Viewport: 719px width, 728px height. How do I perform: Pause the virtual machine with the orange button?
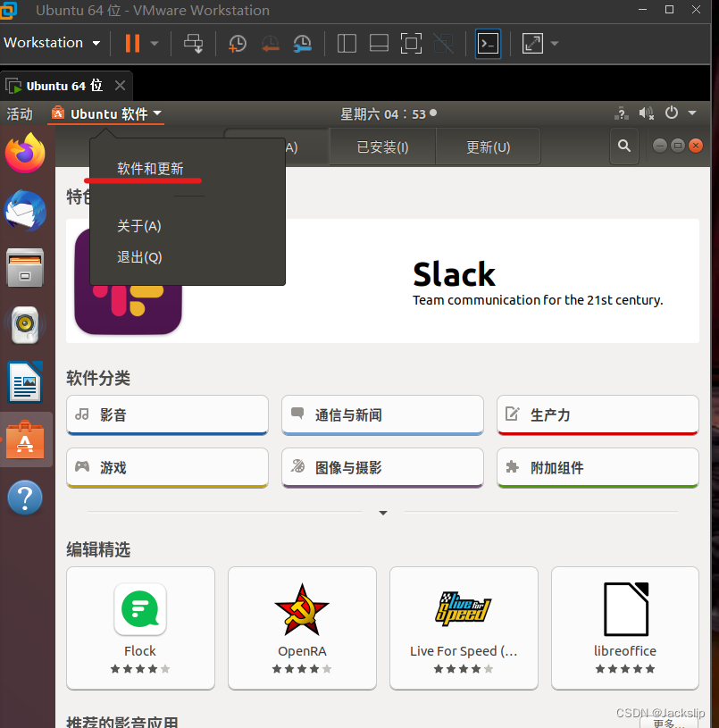click(x=132, y=43)
